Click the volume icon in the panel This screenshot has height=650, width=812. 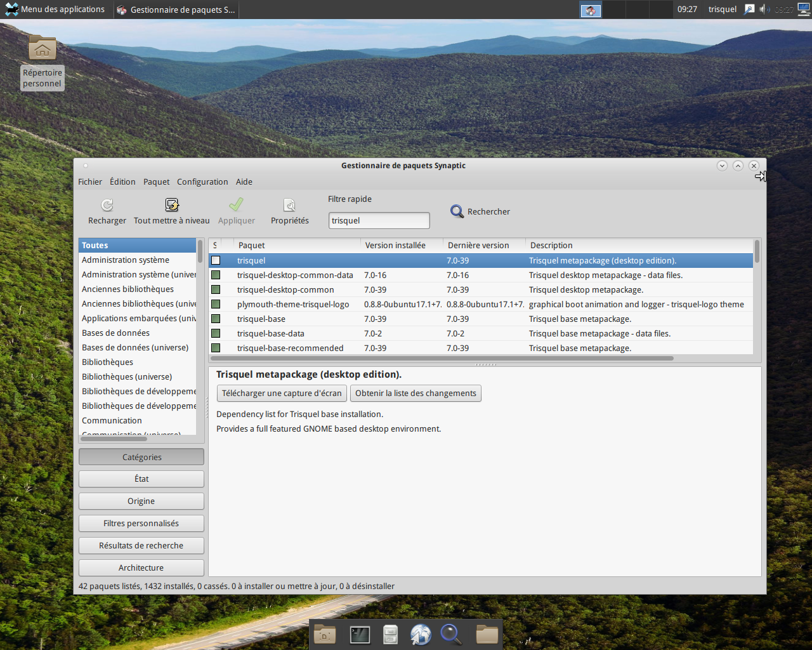[764, 9]
